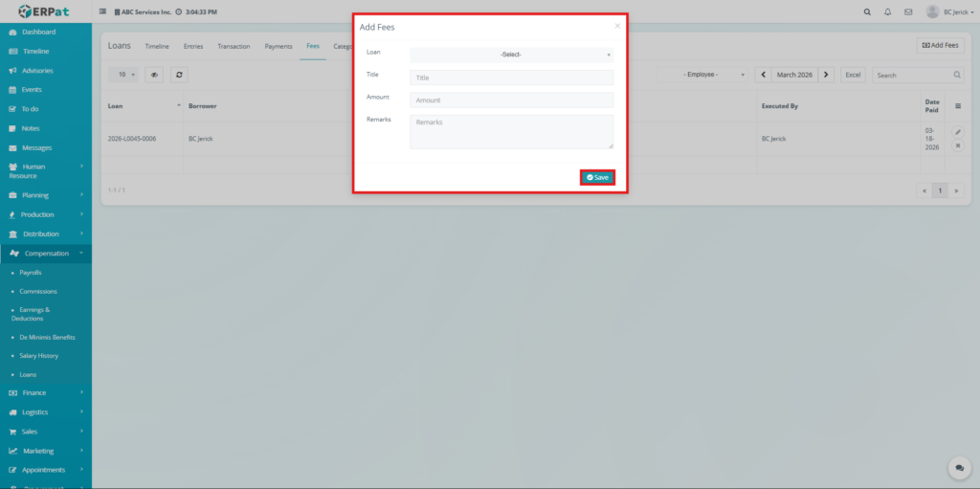Switch to the Entries tab
The width and height of the screenshot is (980, 489).
[x=193, y=46]
